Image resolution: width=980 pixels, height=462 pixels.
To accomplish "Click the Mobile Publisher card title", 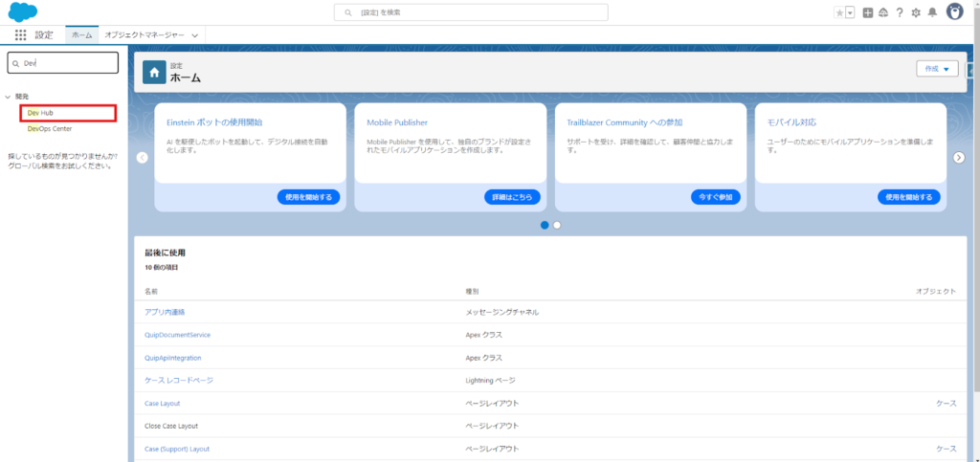I will pyautogui.click(x=397, y=122).
